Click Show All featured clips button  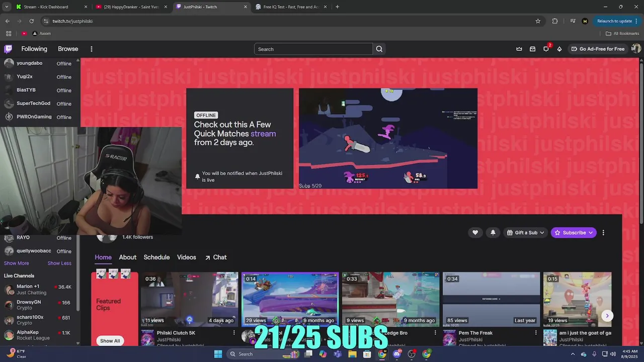click(110, 341)
